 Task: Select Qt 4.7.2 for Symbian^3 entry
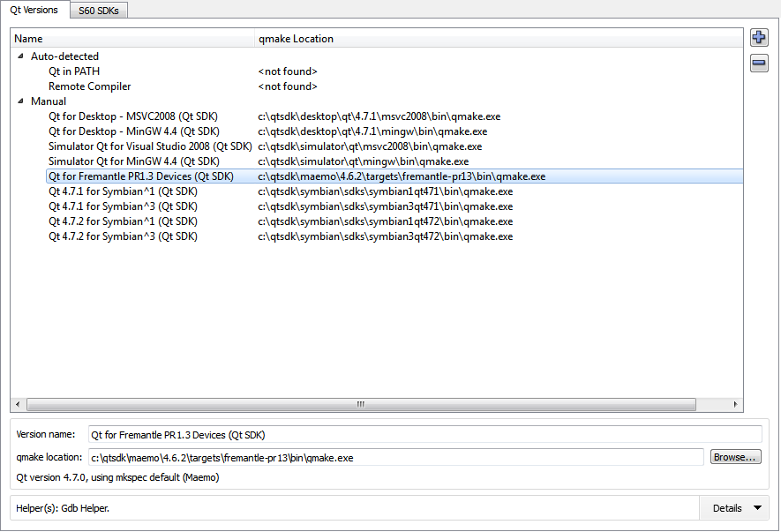tap(123, 236)
